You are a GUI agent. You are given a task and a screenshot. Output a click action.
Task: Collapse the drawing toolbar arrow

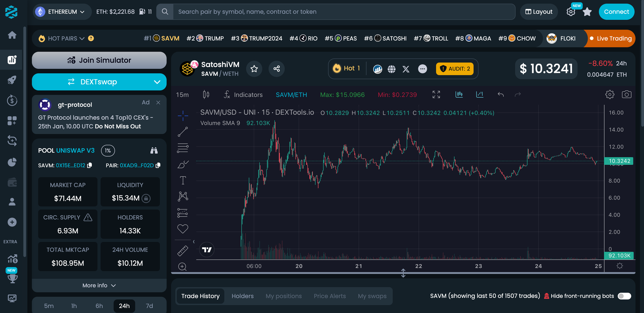pos(194,241)
